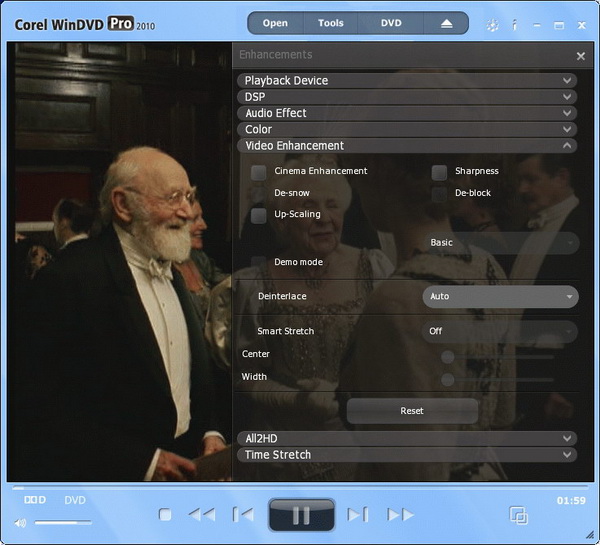The width and height of the screenshot is (600, 545).
Task: Click the eject disc icon
Action: pyautogui.click(x=446, y=24)
